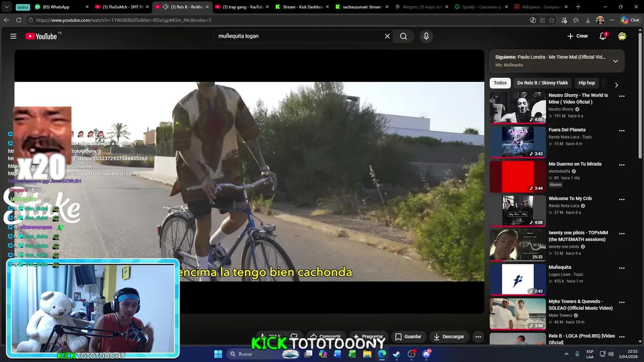Image resolution: width=644 pixels, height=362 pixels.
Task: Open options for Neutro Shorty video
Action: tap(622, 96)
